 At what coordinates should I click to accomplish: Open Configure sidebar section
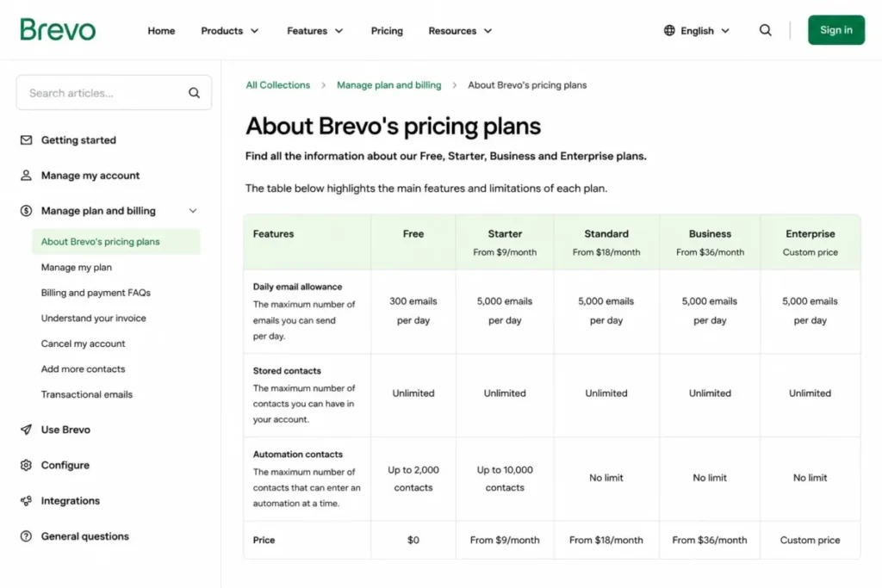point(65,465)
